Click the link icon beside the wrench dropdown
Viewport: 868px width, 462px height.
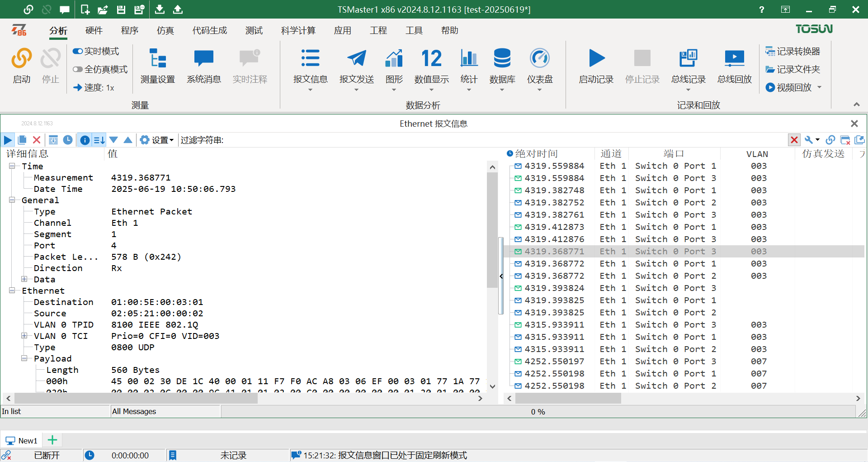point(830,140)
